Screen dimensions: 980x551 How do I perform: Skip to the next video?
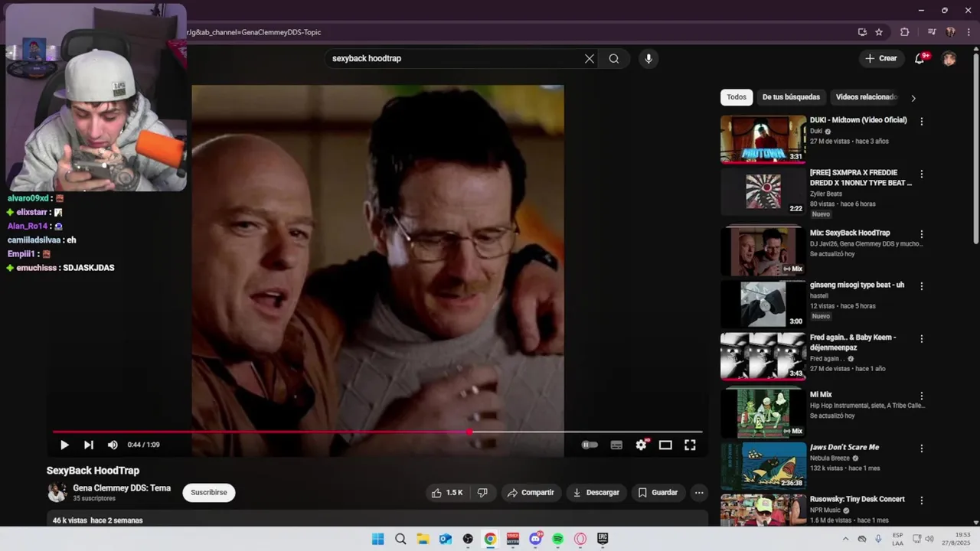(x=89, y=445)
